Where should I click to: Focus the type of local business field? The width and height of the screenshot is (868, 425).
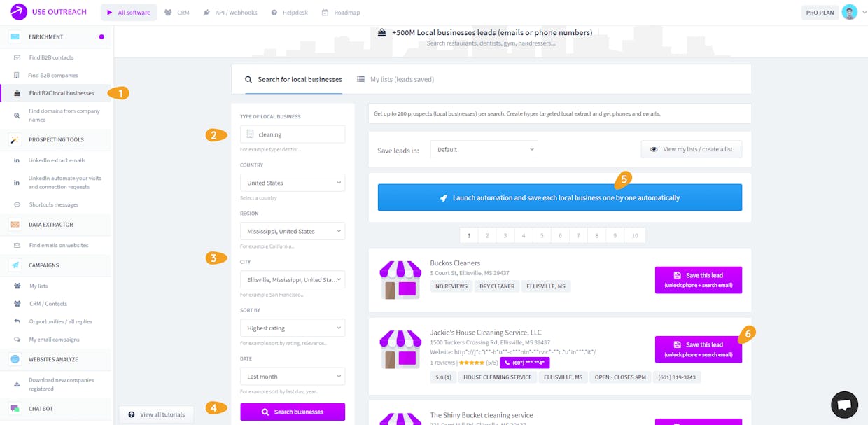click(x=293, y=134)
